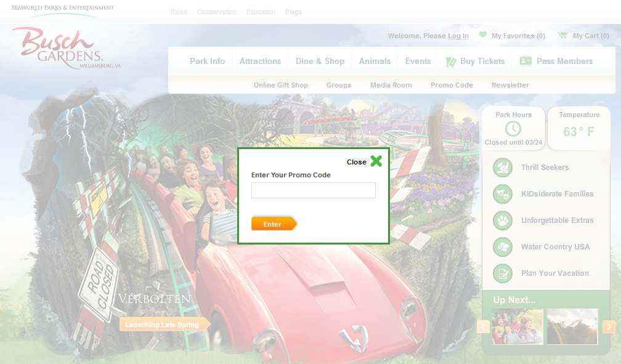Click the My Cart shopping cart icon
This screenshot has height=364, width=621.
pyautogui.click(x=562, y=35)
